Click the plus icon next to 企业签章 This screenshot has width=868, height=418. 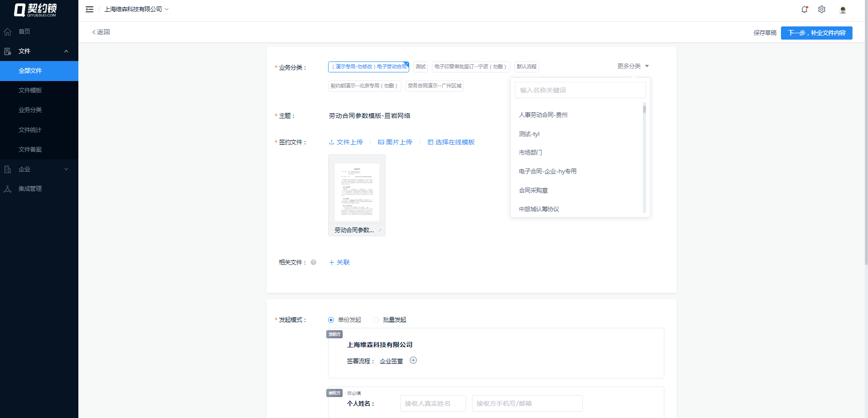[413, 360]
